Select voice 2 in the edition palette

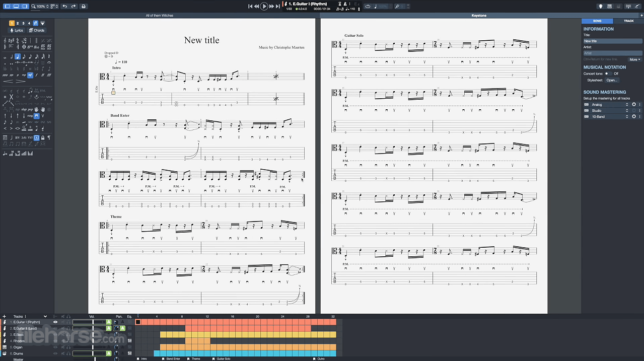18,23
